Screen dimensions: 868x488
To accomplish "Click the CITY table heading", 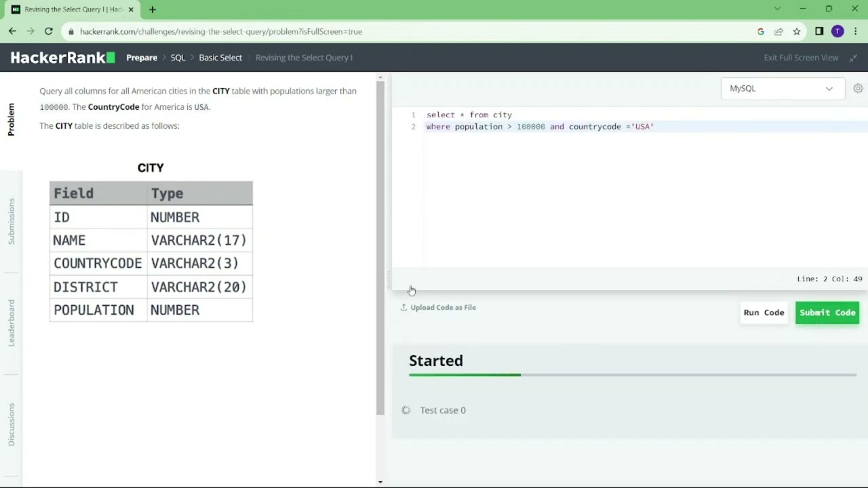I will tap(151, 167).
